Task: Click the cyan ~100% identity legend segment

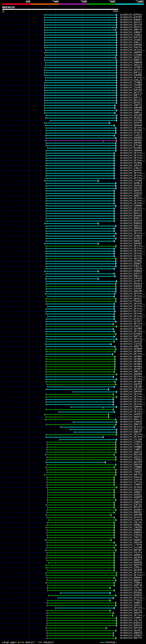Action: [130, 4]
